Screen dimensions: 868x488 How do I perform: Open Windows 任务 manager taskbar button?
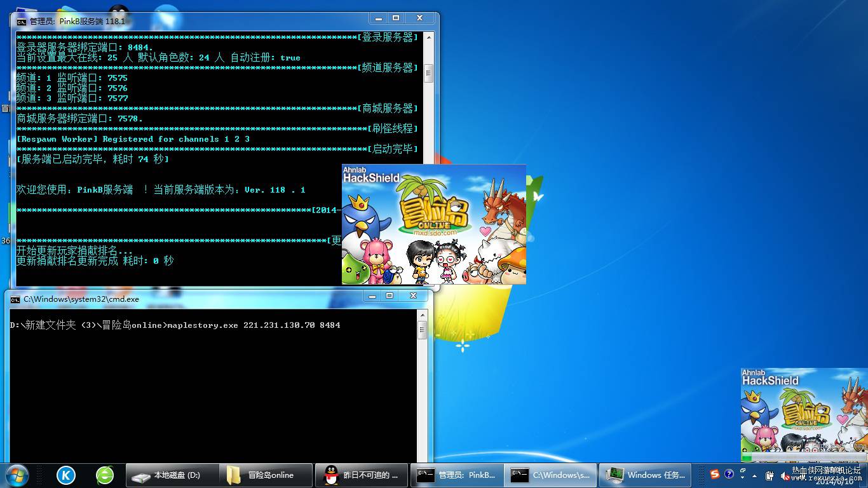pos(645,475)
